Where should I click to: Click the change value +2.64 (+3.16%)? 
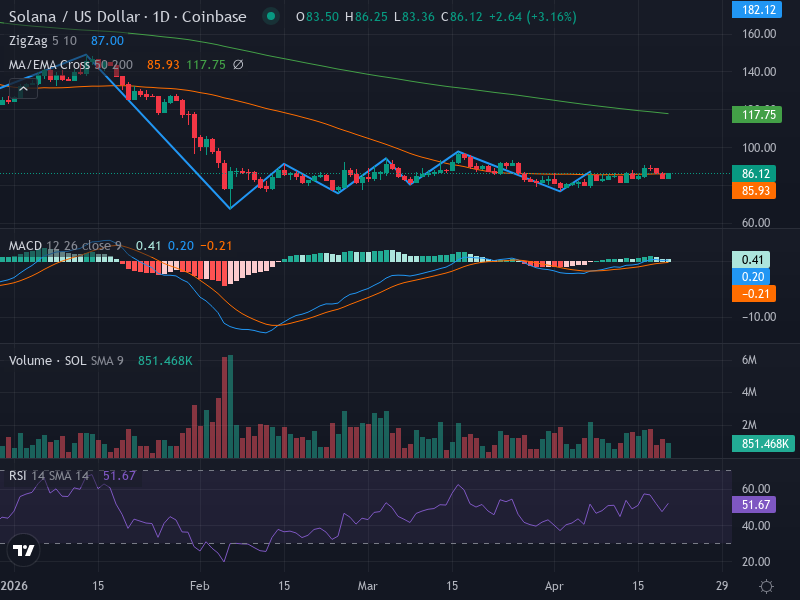pos(533,17)
